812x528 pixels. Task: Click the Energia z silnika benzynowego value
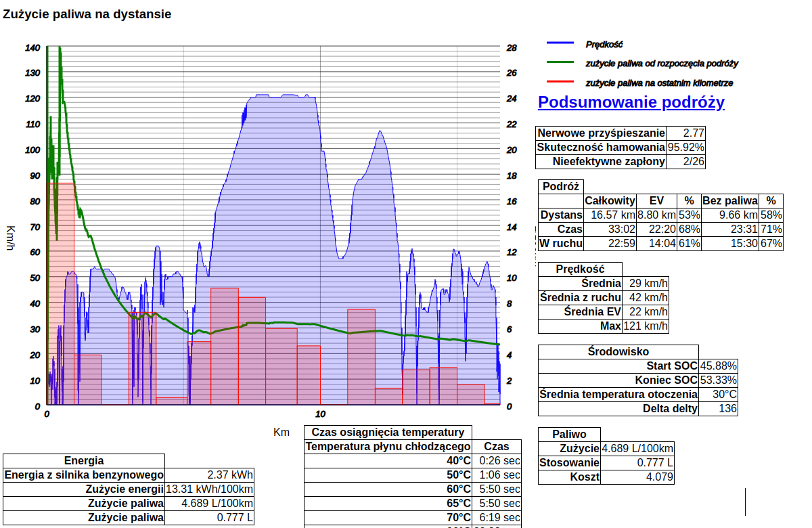[209, 475]
